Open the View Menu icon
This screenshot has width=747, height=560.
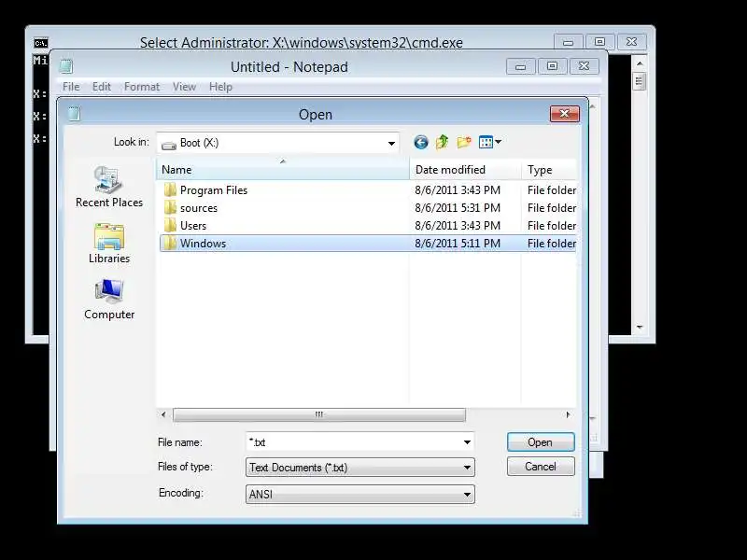[490, 142]
